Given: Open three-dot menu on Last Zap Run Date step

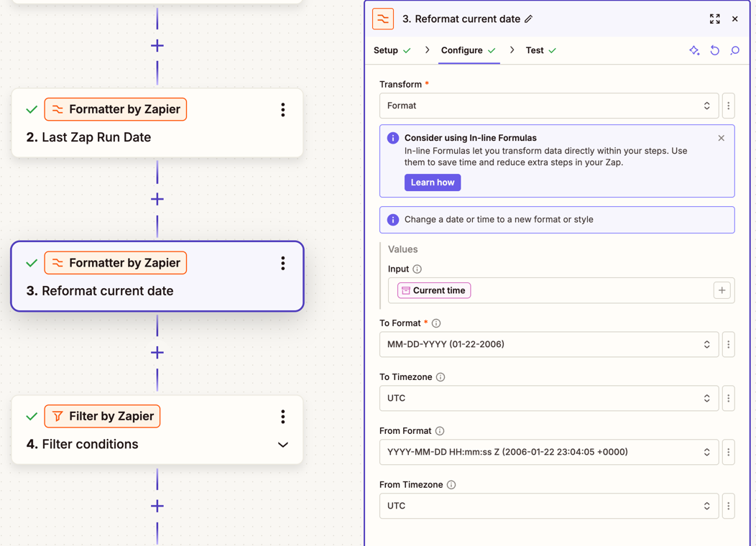Looking at the screenshot, I should coord(283,110).
